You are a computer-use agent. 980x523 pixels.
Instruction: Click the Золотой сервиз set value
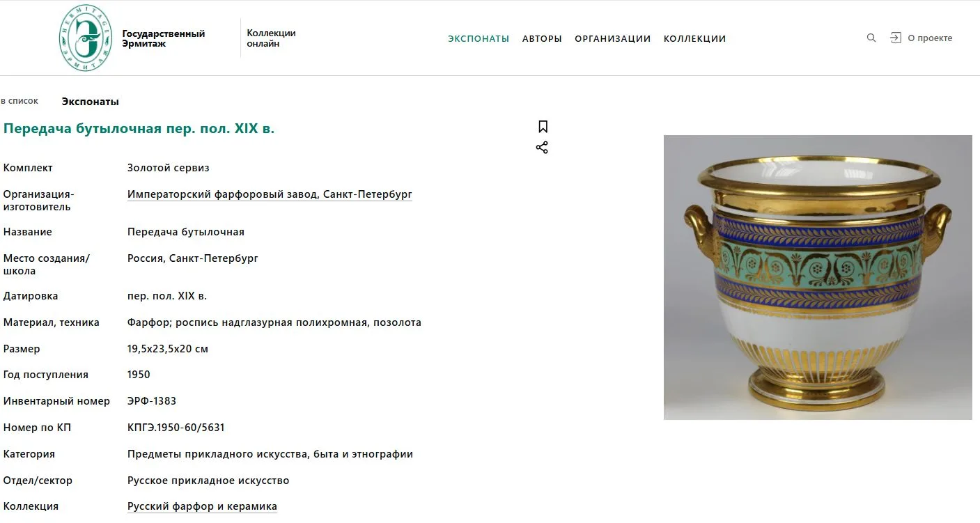169,168
